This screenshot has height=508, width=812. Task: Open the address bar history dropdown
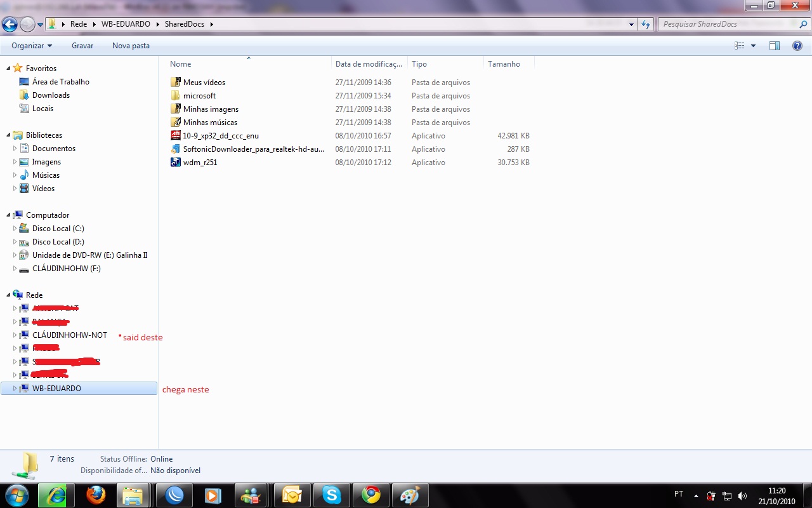click(631, 25)
